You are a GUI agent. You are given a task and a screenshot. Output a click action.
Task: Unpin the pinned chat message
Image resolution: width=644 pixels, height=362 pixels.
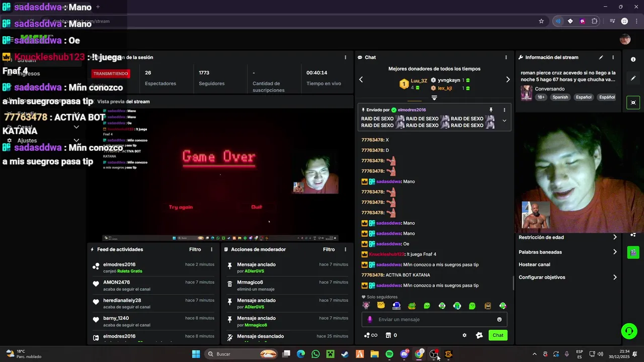point(491,110)
